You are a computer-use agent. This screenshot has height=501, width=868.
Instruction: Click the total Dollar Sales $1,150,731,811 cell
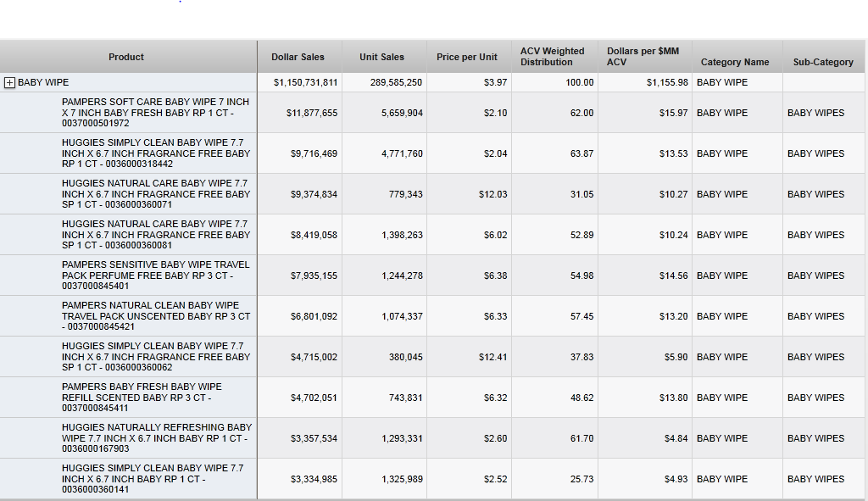pyautogui.click(x=305, y=82)
